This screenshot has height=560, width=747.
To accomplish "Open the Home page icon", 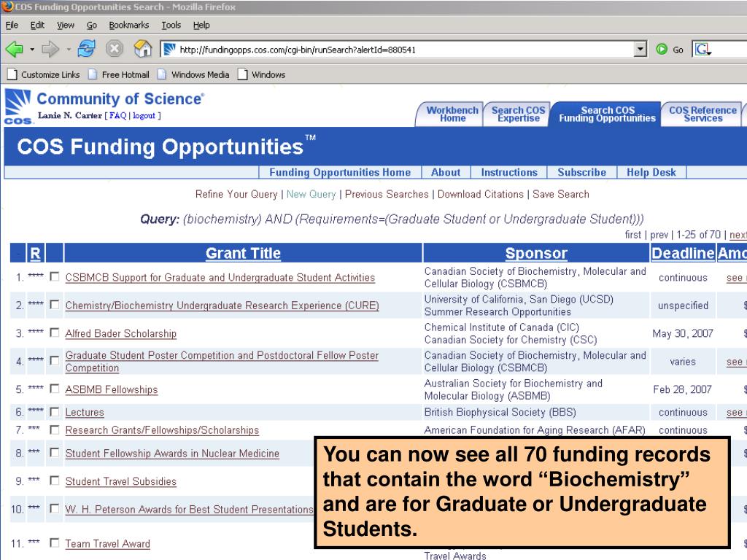I will tap(142, 49).
